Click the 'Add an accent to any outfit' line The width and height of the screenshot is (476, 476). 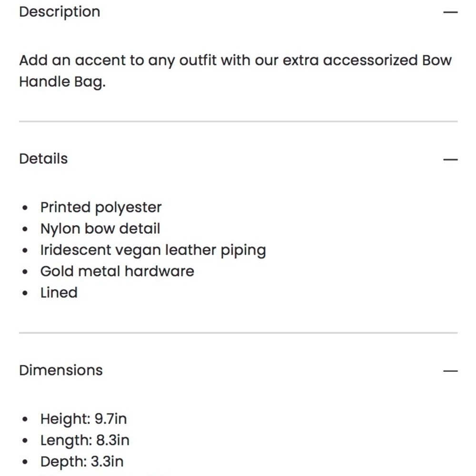236,60
